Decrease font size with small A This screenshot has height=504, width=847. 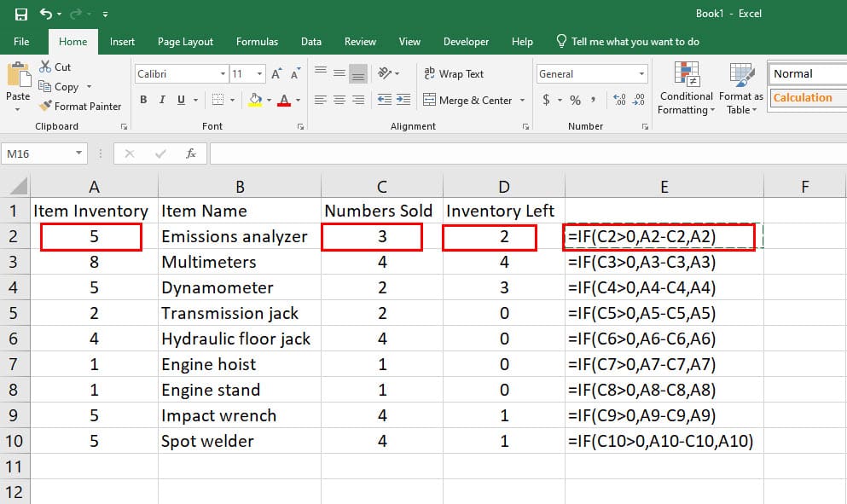(295, 74)
